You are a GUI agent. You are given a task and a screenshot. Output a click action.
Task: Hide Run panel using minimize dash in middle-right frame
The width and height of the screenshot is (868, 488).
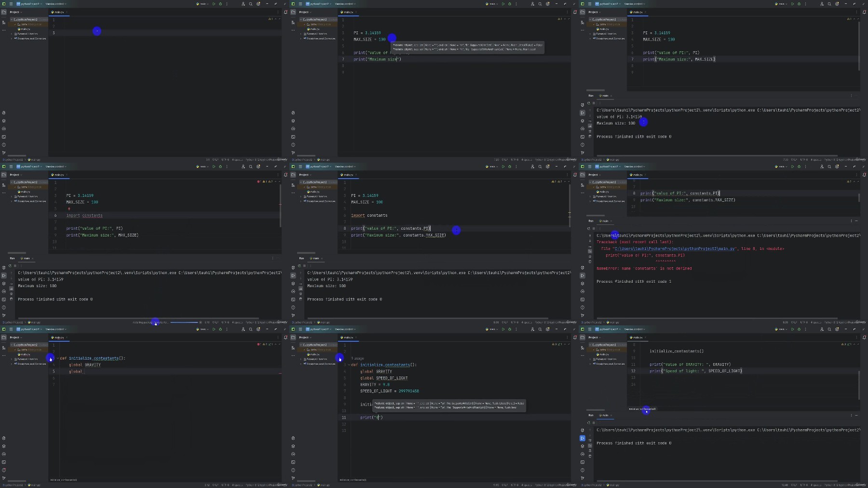pos(856,221)
